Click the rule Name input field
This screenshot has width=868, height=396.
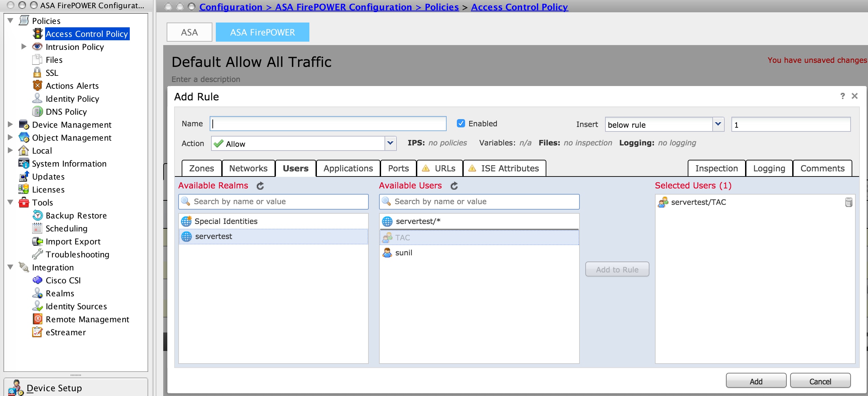329,123
